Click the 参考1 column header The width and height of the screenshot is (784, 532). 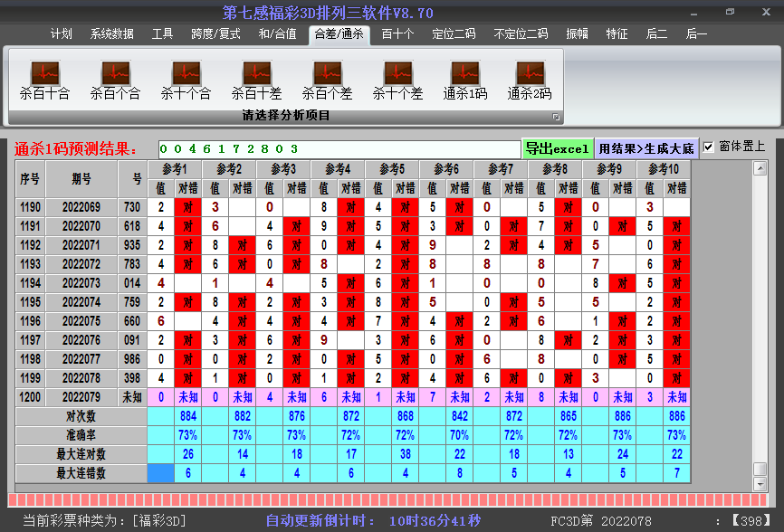(175, 169)
